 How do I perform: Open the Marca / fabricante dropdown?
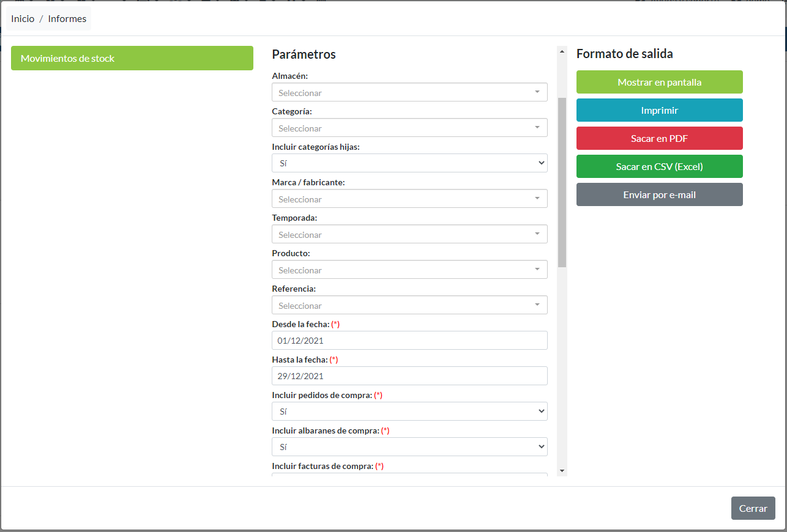pos(409,199)
